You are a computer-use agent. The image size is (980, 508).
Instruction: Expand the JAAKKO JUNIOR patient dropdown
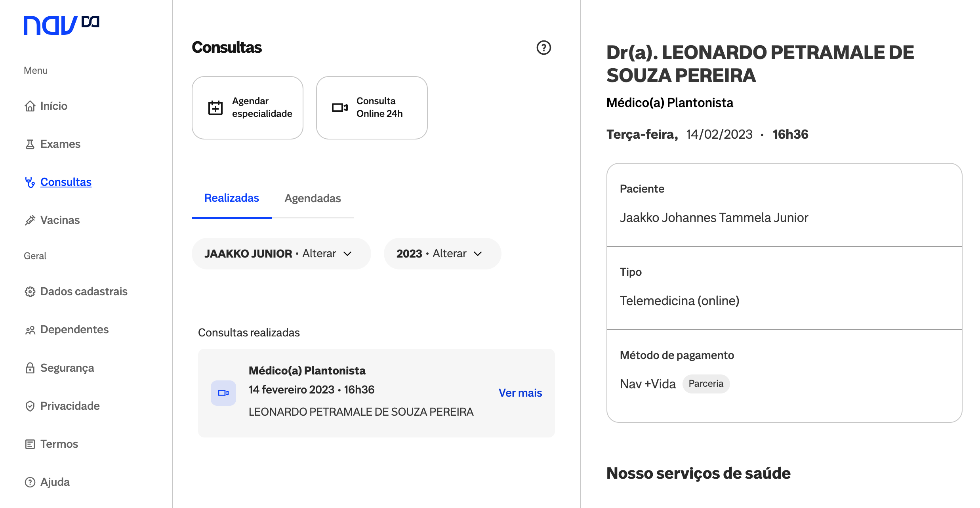click(281, 254)
